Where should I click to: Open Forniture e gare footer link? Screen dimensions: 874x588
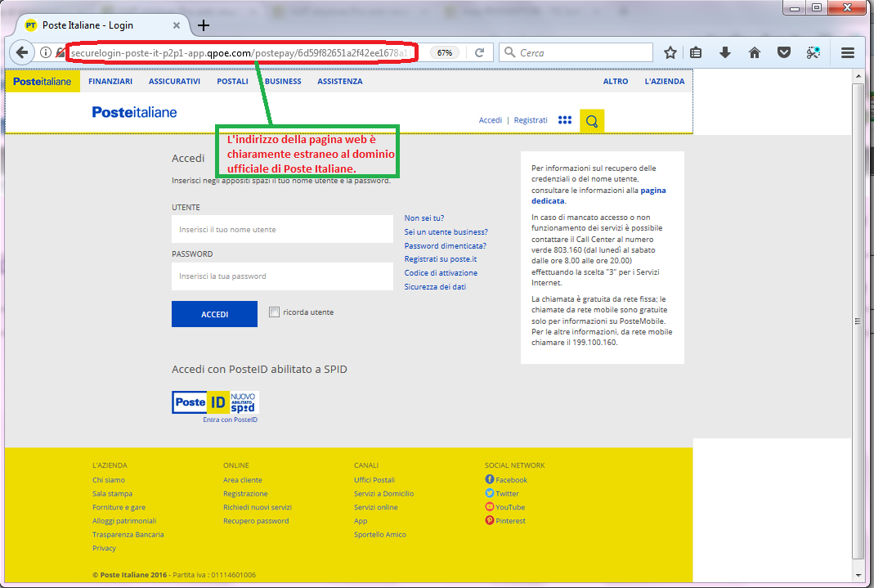pos(119,507)
